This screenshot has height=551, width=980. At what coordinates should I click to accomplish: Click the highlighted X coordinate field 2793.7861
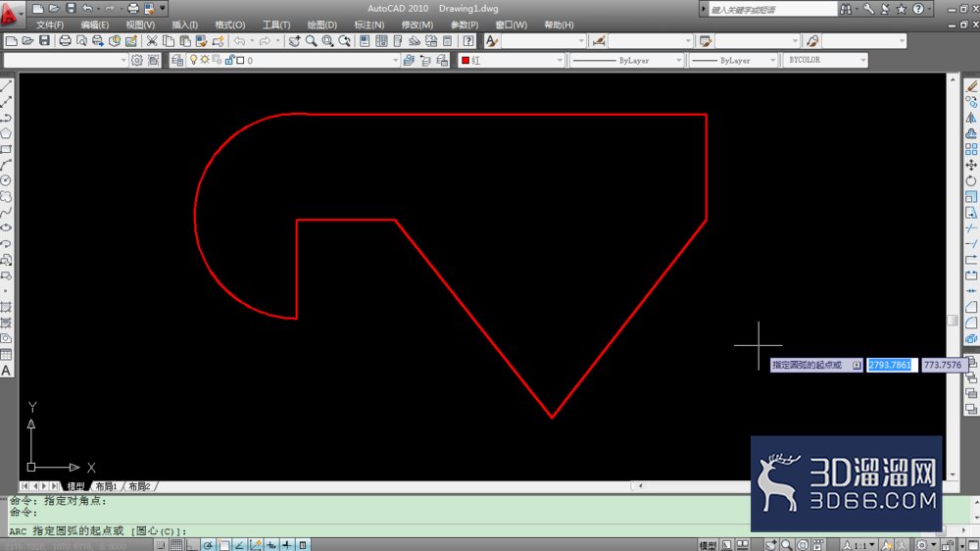pyautogui.click(x=890, y=365)
